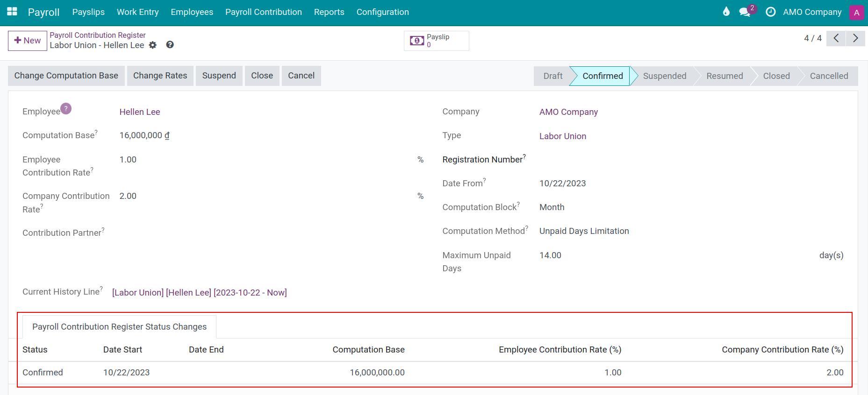Click the Registration Number field

tap(691, 160)
